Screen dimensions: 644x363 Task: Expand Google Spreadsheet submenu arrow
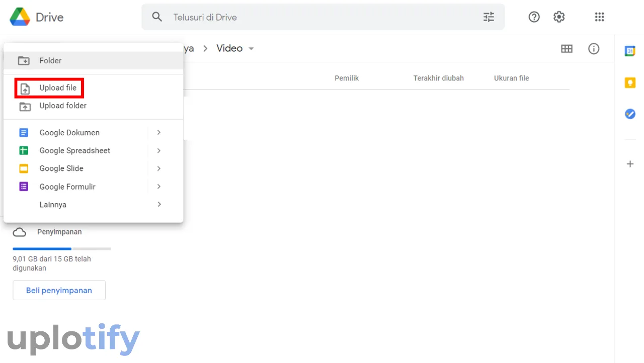[159, 150]
